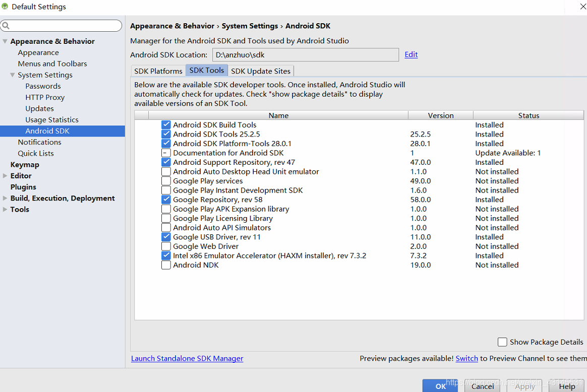The width and height of the screenshot is (587, 392).
Task: Collapse System Settings tree node
Action: [12, 75]
